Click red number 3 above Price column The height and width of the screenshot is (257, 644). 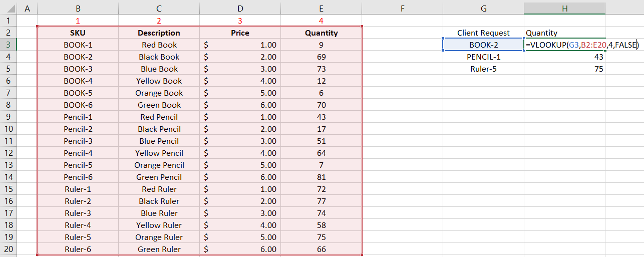point(240,21)
